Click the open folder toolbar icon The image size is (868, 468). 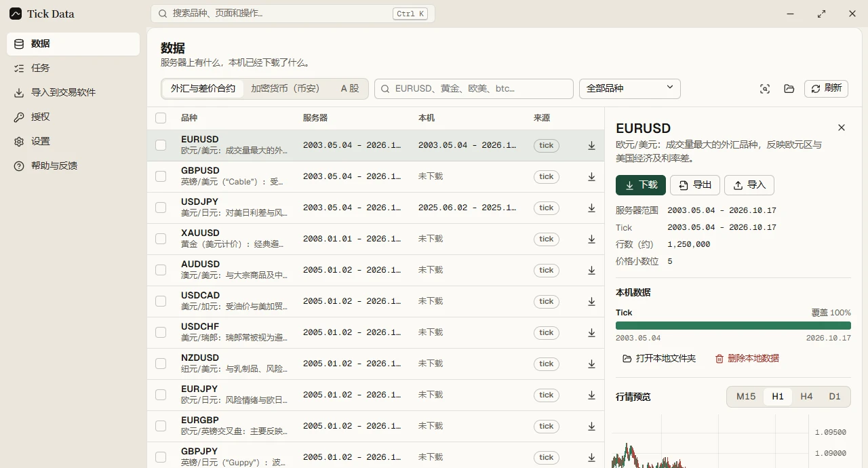click(789, 89)
